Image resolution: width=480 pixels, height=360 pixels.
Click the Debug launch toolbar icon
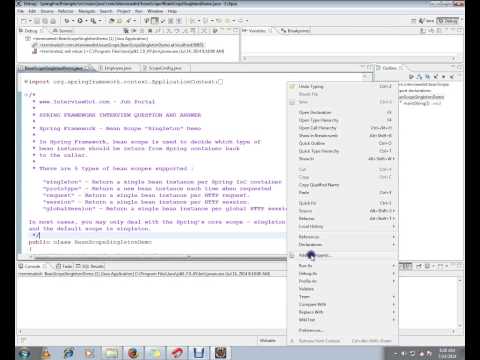[x=67, y=21]
